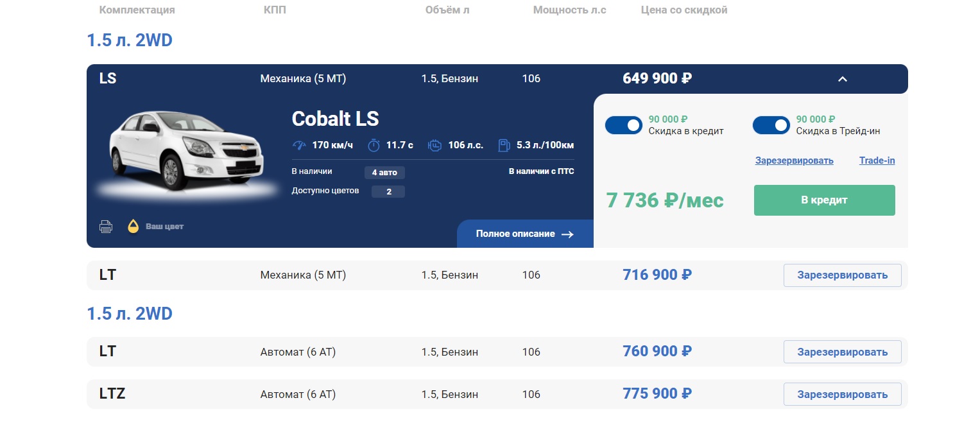This screenshot has height=441, width=980.
Task: Collapse the LS trim row chevron
Action: point(843,79)
